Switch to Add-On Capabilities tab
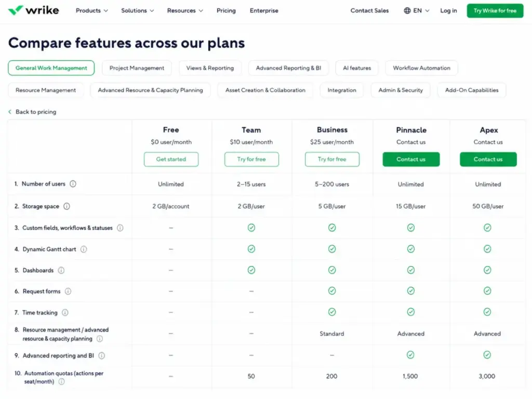This screenshot has height=399, width=532. click(472, 90)
